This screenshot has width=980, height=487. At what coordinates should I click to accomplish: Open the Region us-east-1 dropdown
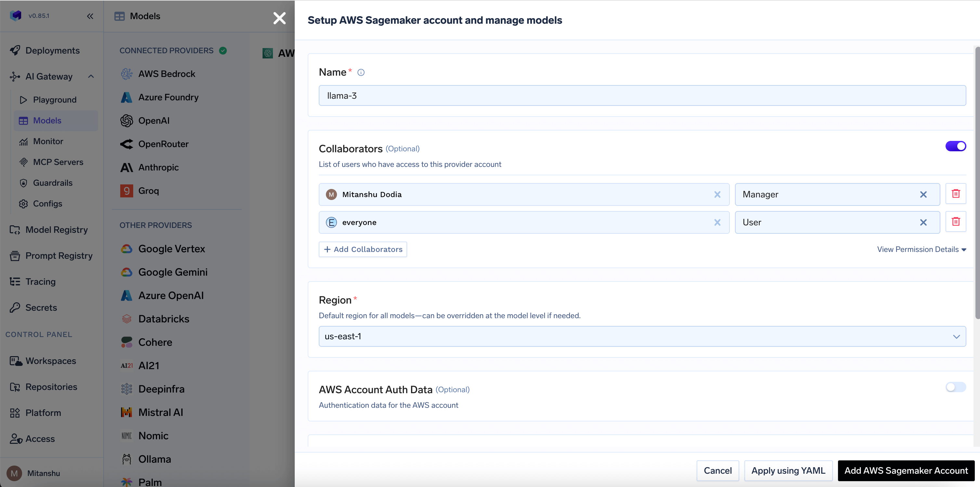(x=642, y=336)
